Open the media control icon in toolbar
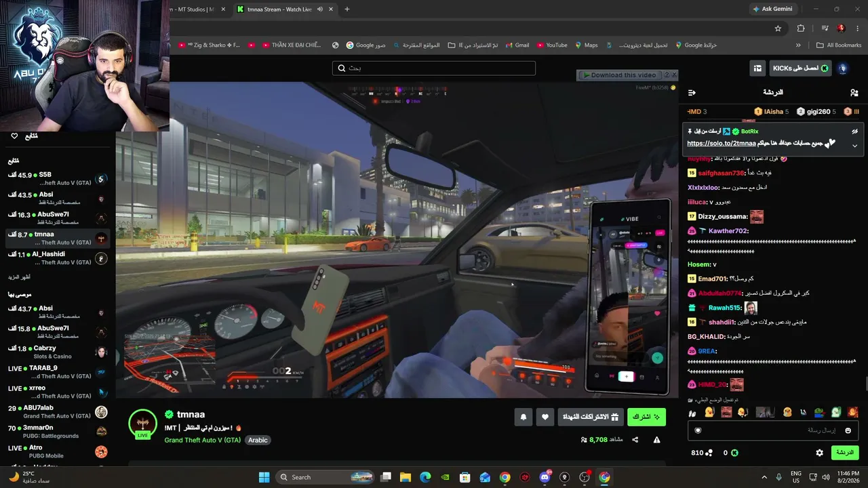The height and width of the screenshot is (488, 868). 825,28
